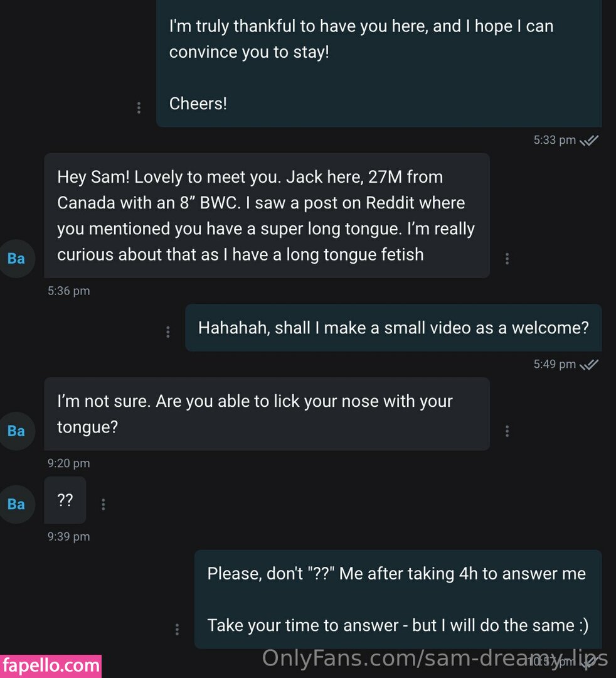Open options for "Please, don't" message
616x678 pixels.
(x=177, y=629)
